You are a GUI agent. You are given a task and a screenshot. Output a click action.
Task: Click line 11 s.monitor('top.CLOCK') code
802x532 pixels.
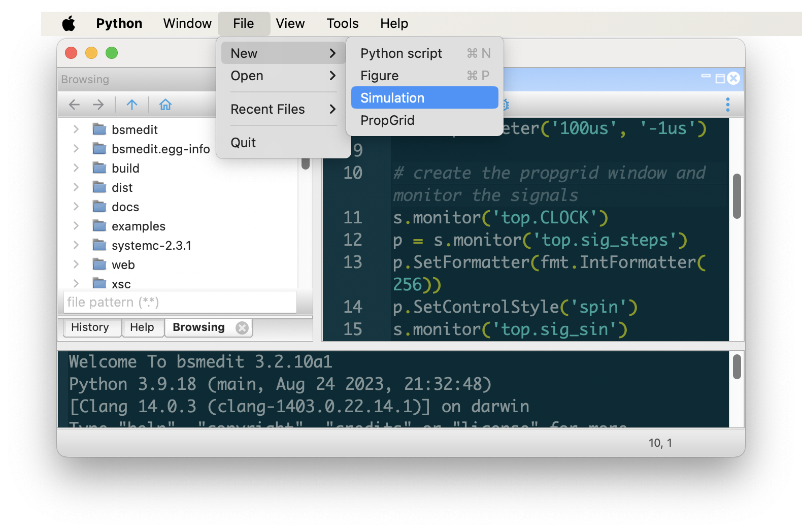pos(500,218)
